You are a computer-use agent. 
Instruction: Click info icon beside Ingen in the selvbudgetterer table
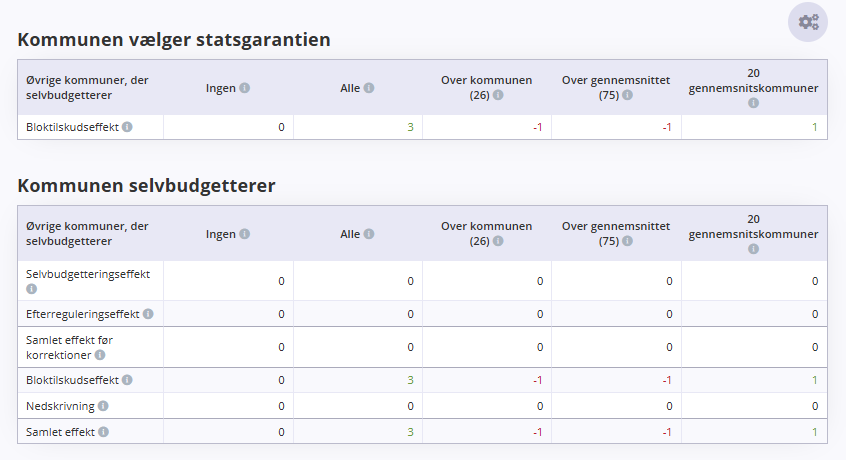[244, 234]
